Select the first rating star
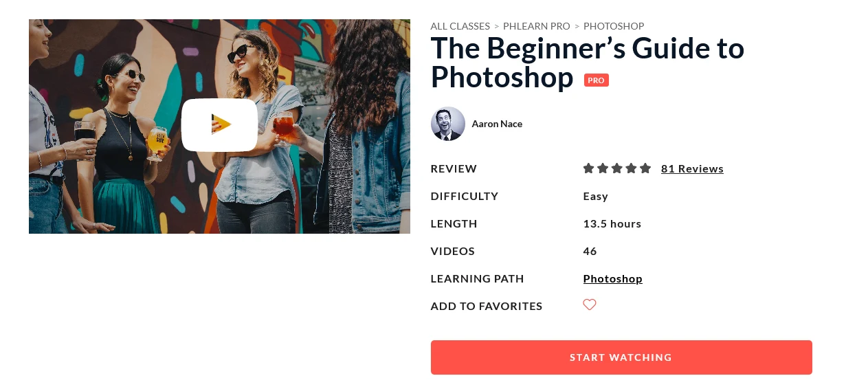 pyautogui.click(x=588, y=168)
